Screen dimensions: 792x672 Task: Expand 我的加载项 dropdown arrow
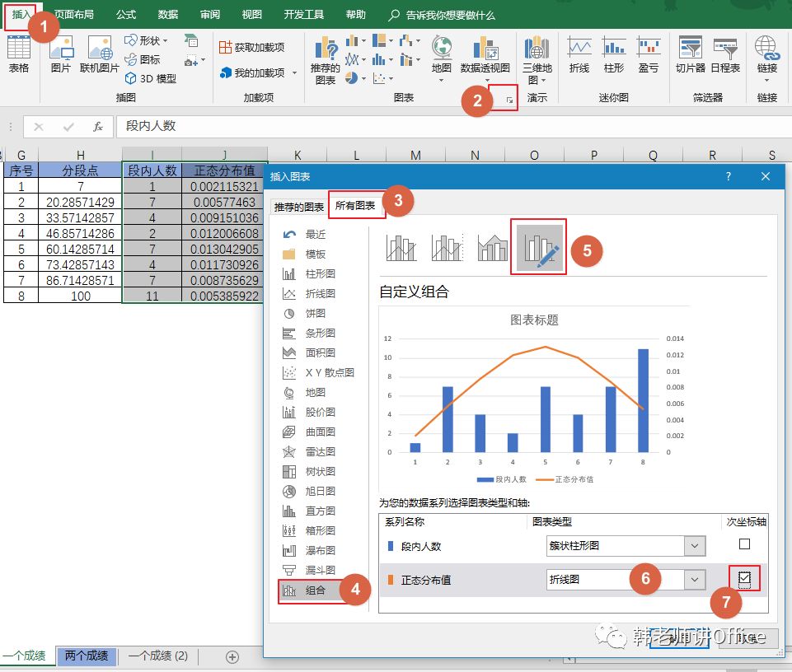coord(294,73)
